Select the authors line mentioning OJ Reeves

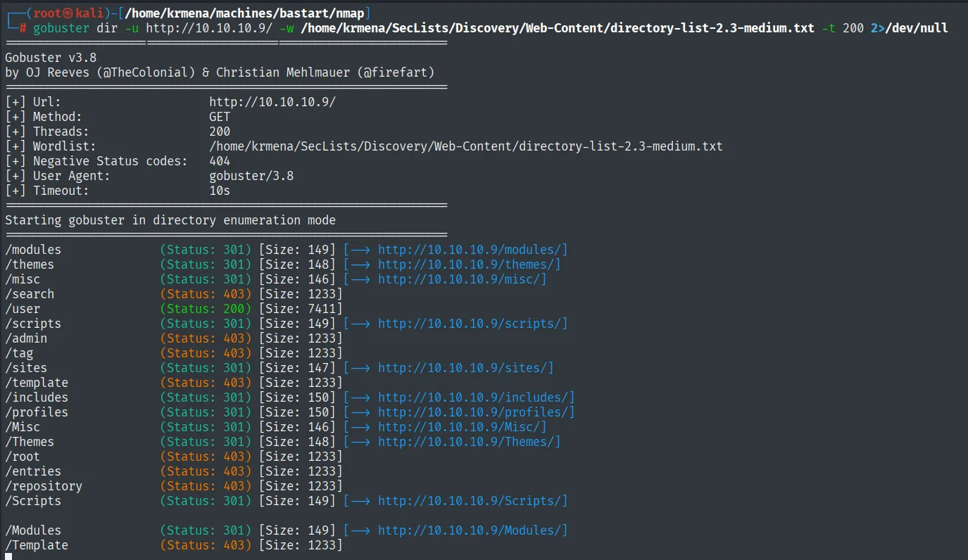coord(220,72)
